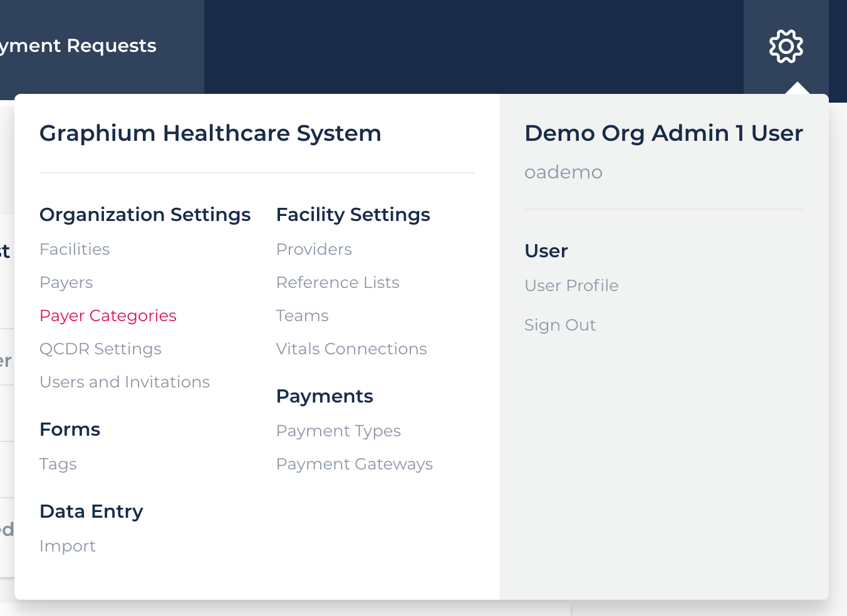Go to Reference Lists
847x616 pixels.
coord(338,282)
